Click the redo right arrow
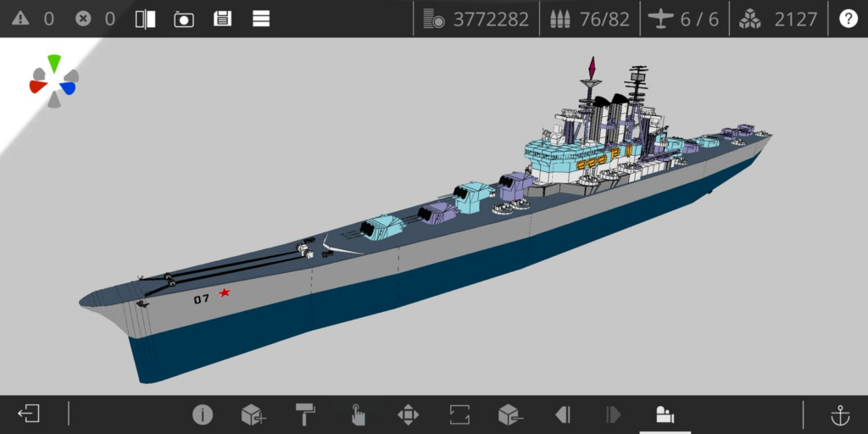Image resolution: width=868 pixels, height=434 pixels. coord(614,415)
